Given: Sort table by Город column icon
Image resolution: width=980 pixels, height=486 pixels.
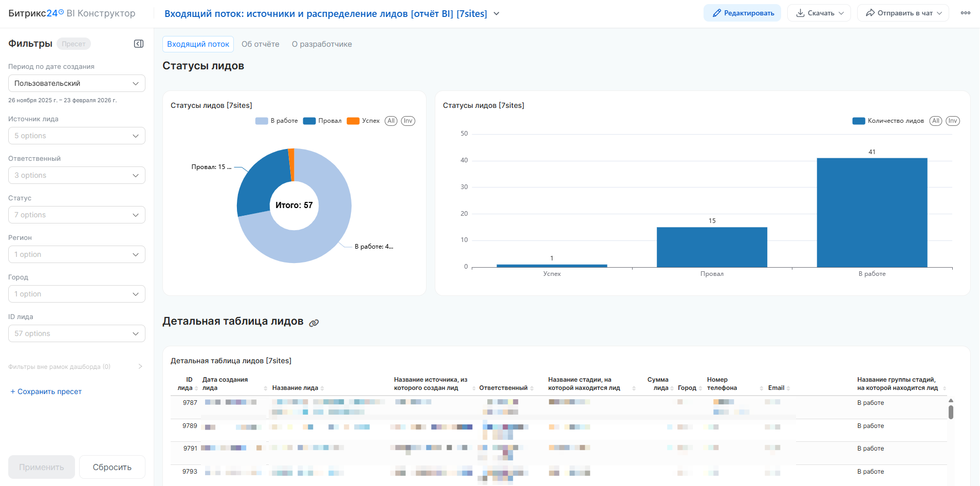Looking at the screenshot, I should tap(700, 388).
